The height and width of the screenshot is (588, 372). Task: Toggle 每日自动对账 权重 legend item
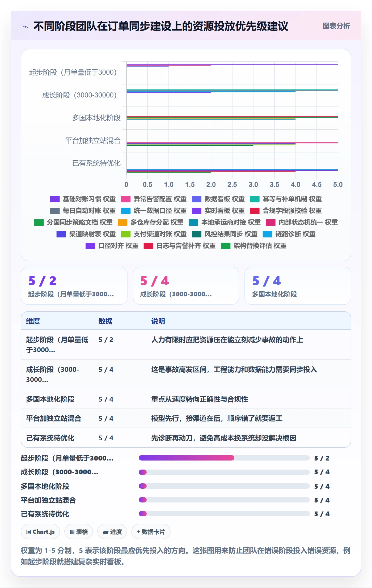pyautogui.click(x=83, y=211)
